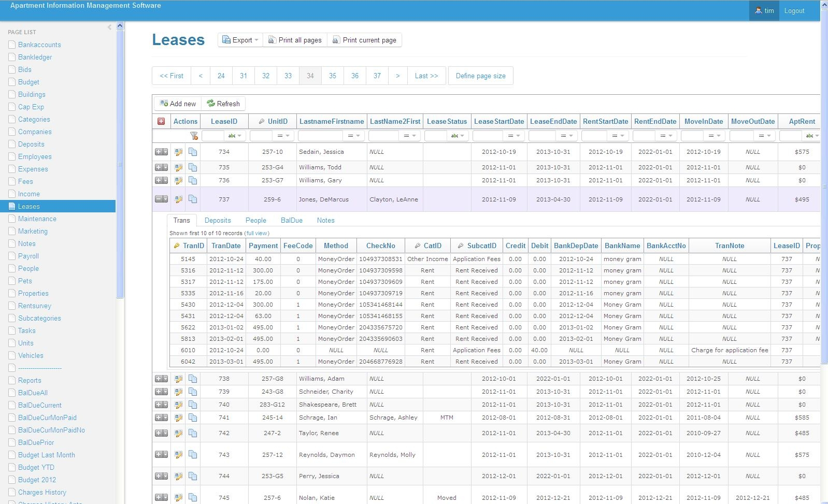Click the LastnameFirstname filter input field
This screenshot has height=504, width=828.
pos(320,136)
